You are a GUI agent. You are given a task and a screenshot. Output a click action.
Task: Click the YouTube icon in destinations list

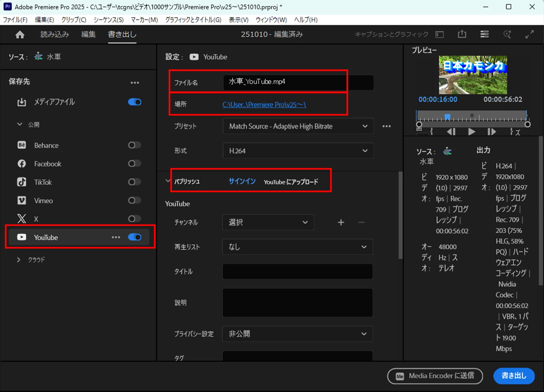coord(22,237)
